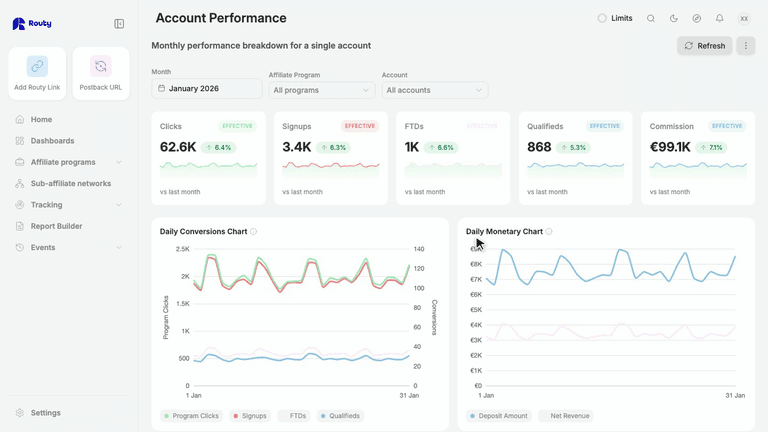Screen dimensions: 768x432
Task: Switch to dark mode moon icon
Action: pos(673,19)
